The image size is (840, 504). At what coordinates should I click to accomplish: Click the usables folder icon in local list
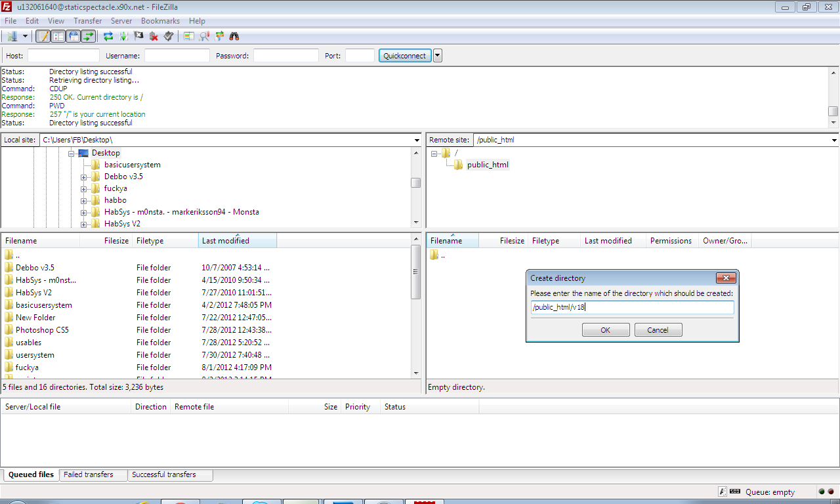(9, 343)
